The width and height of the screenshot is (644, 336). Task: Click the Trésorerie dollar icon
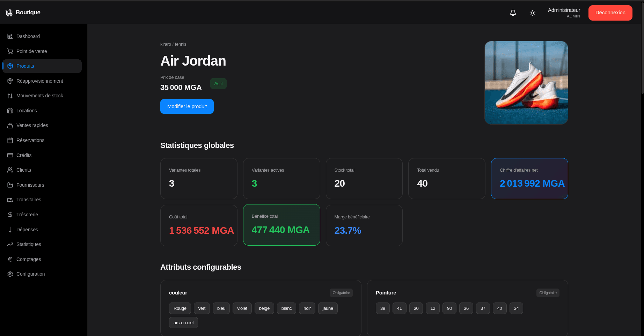(10, 215)
